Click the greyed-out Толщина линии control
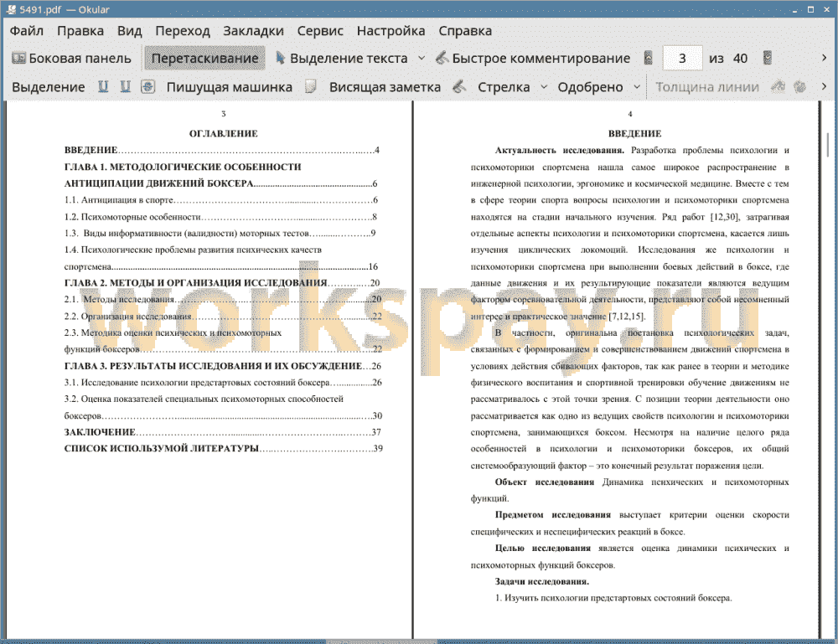The image size is (838, 644). (x=707, y=87)
